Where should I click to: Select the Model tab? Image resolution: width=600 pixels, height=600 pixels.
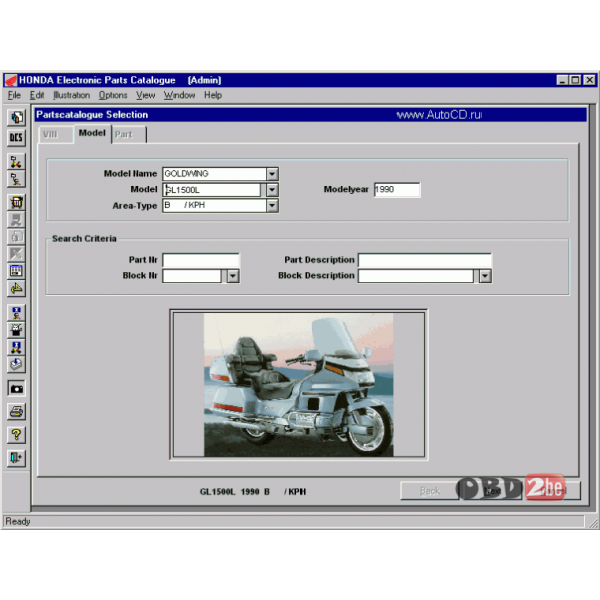coord(92,133)
